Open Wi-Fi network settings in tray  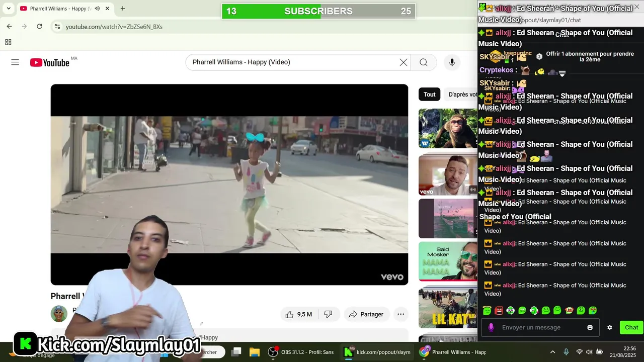click(x=579, y=352)
